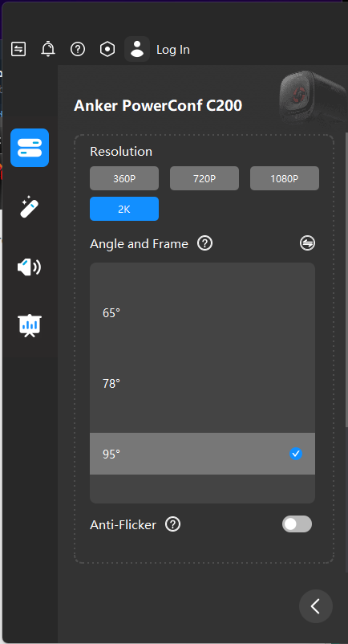Collapse the panel with the back chevron
The height and width of the screenshot is (644, 348).
(316, 606)
